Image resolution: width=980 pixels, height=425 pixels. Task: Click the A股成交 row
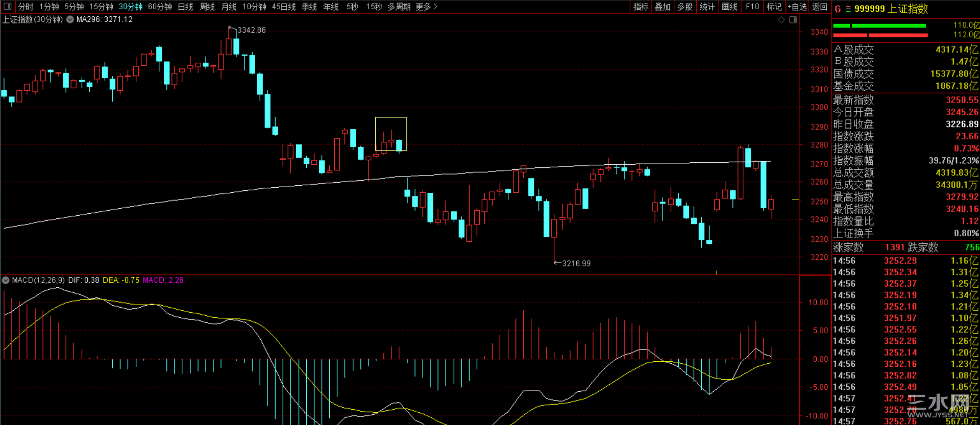[906, 49]
